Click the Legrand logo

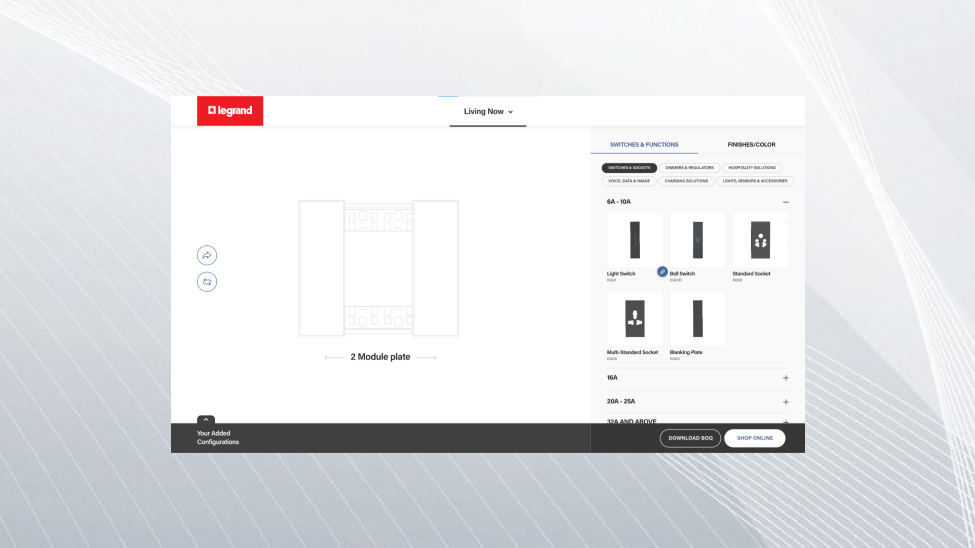coord(230,111)
